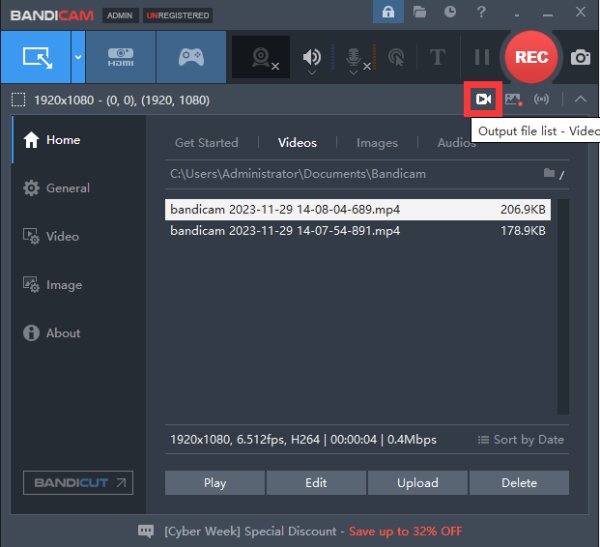This screenshot has height=547, width=600.
Task: Start recording with the REC button
Action: 532,57
